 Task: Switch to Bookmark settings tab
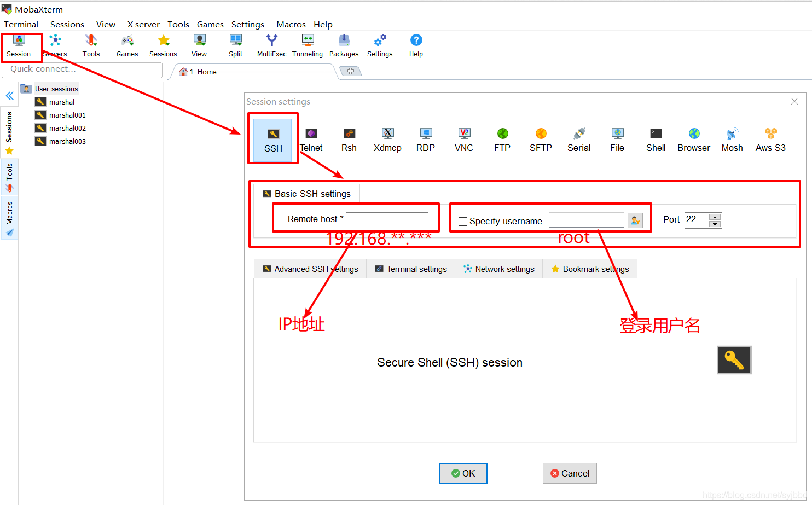590,269
